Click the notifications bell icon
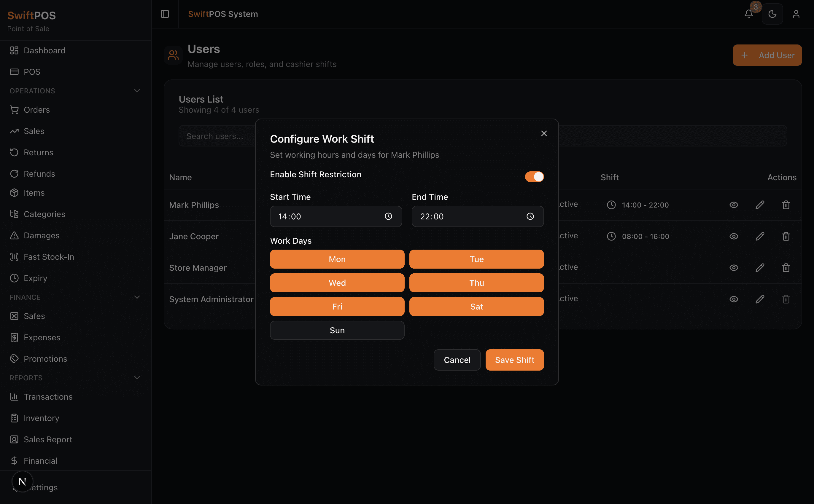Viewport: 814px width, 504px height. pyautogui.click(x=748, y=14)
